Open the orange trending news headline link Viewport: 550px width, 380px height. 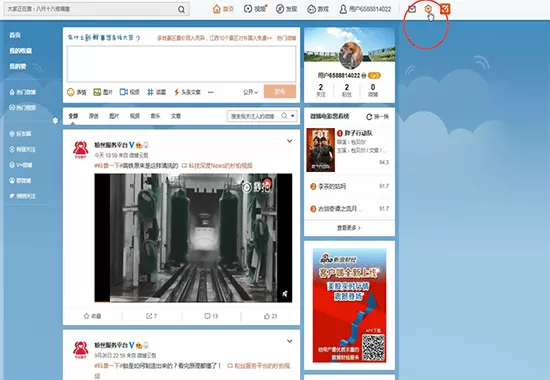pos(214,38)
